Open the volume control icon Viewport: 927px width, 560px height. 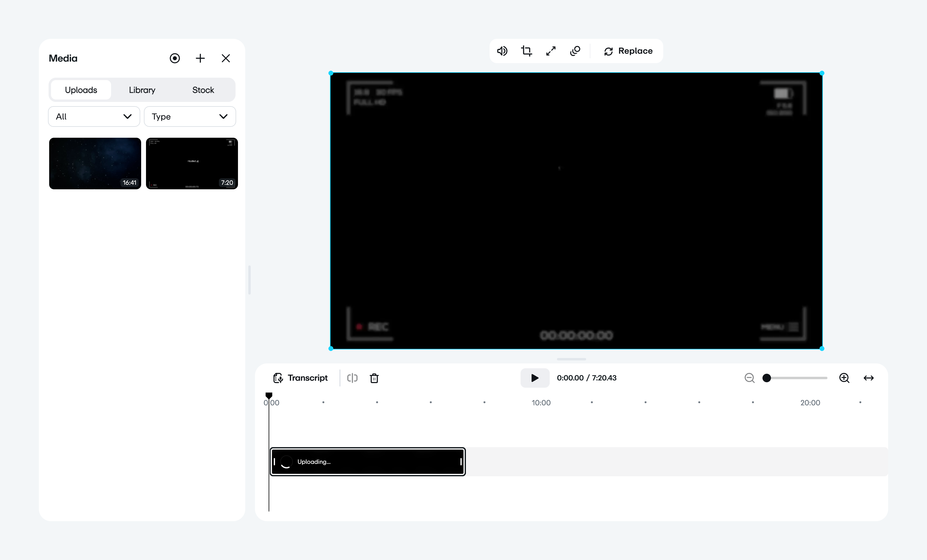[x=502, y=51]
